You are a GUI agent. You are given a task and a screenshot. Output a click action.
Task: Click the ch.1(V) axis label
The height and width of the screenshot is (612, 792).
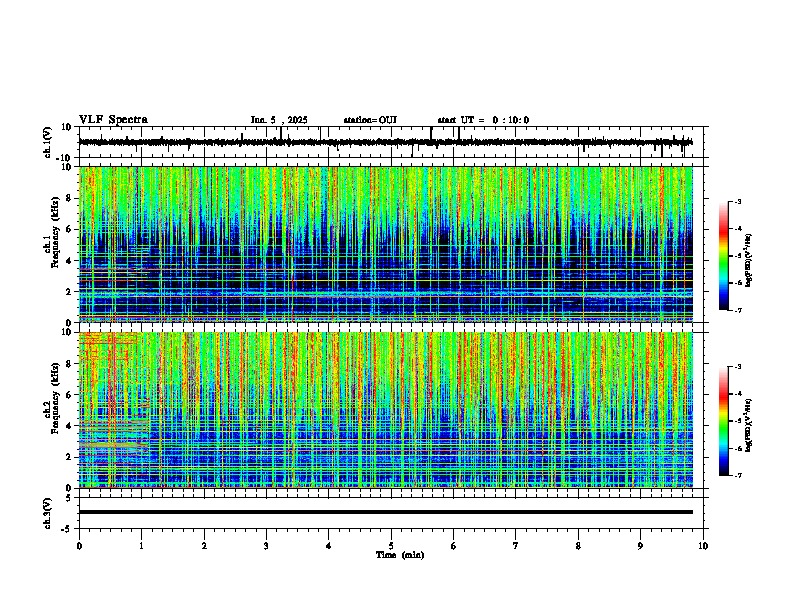[48, 142]
